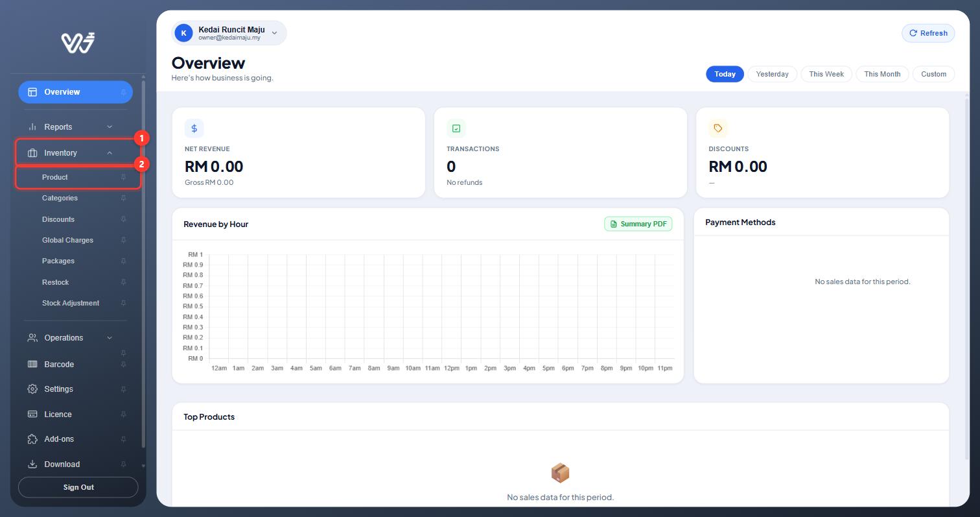980x517 pixels.
Task: Click the dollar sign Net Revenue icon
Action: point(194,128)
